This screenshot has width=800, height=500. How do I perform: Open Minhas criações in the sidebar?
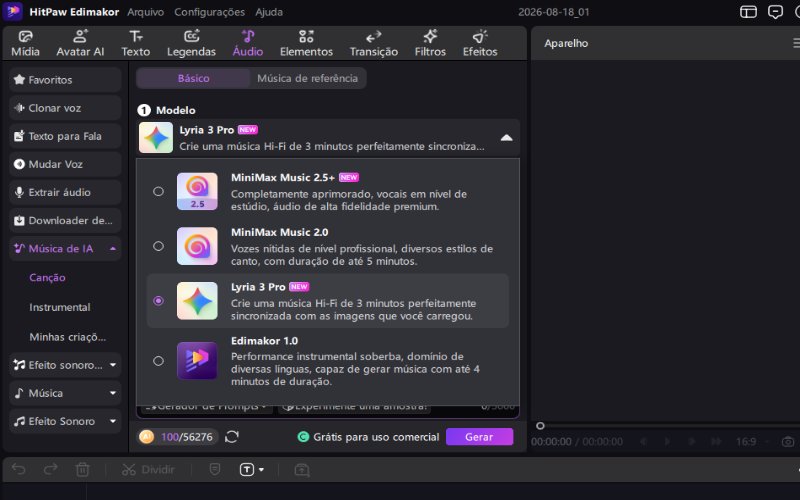click(x=67, y=337)
